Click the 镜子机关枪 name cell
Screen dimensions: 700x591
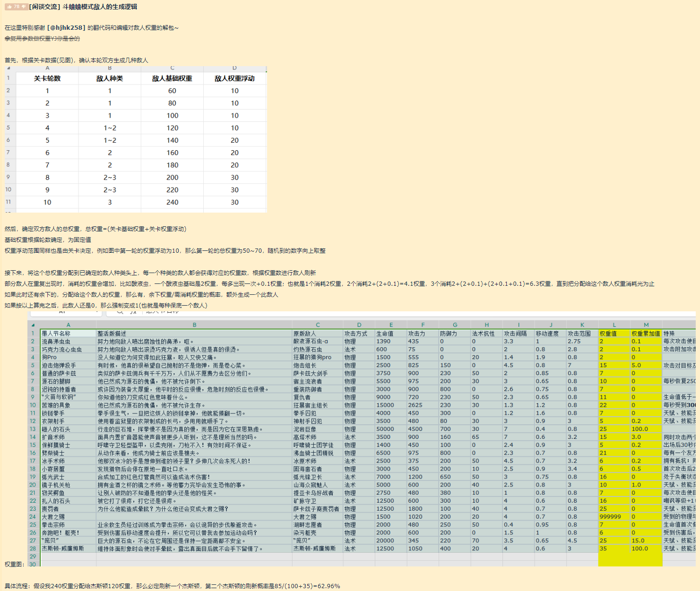[x=68, y=485]
